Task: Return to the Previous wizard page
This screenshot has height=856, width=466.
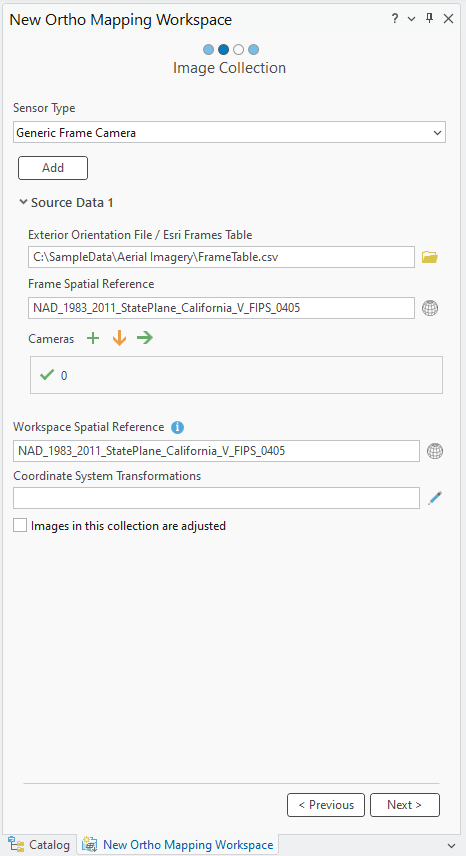Action: (x=326, y=805)
